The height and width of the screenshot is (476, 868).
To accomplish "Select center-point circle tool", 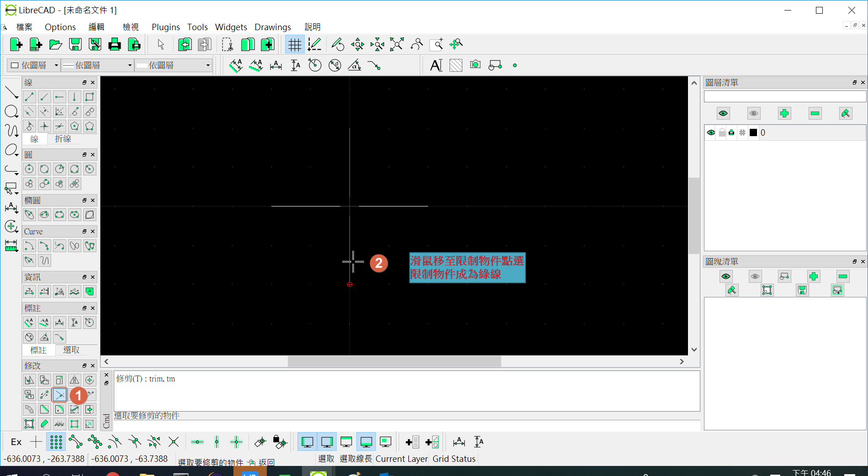I will pos(29,169).
